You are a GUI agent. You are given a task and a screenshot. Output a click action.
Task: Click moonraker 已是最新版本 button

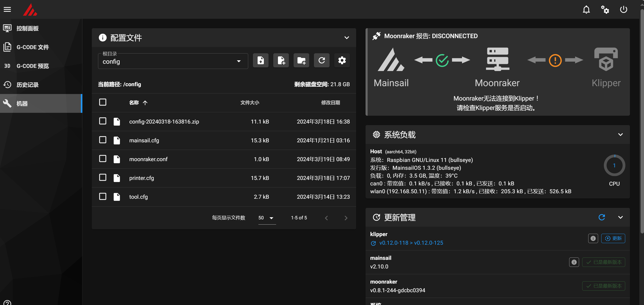click(x=604, y=286)
